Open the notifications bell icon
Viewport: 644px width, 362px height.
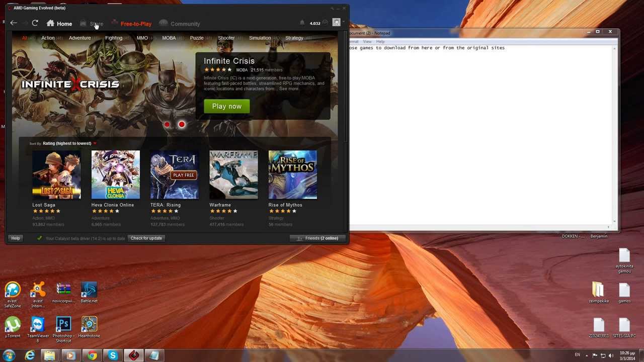(302, 23)
